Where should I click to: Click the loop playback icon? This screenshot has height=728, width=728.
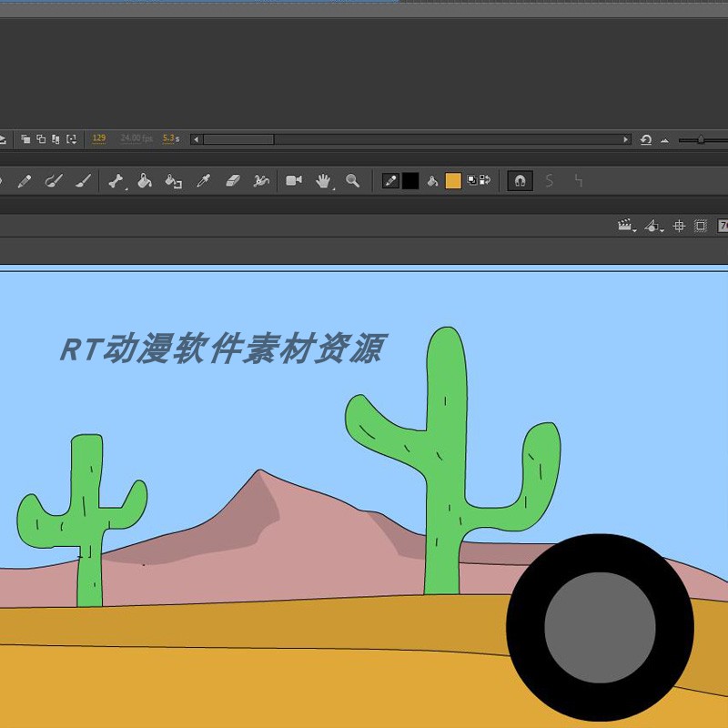[646, 139]
